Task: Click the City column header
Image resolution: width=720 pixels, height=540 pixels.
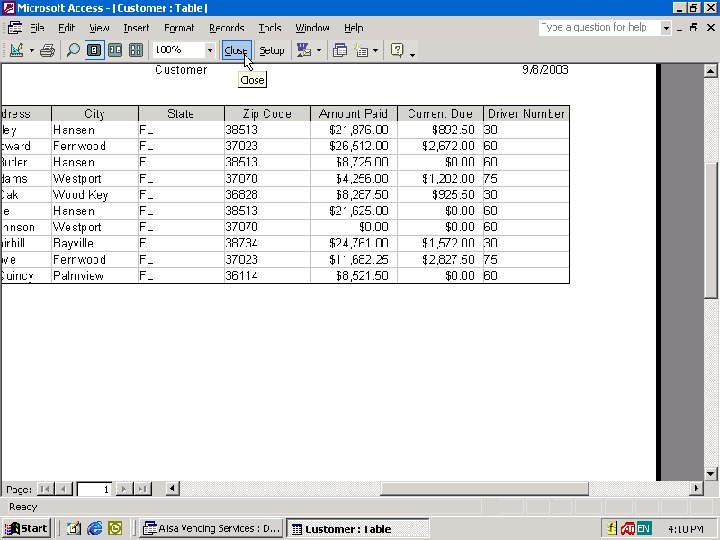Action: click(x=95, y=113)
